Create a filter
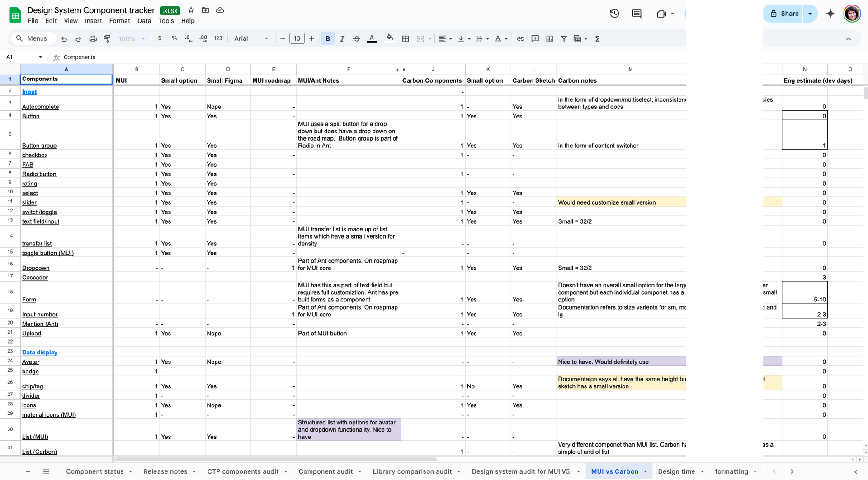The image size is (868, 480). [564, 39]
